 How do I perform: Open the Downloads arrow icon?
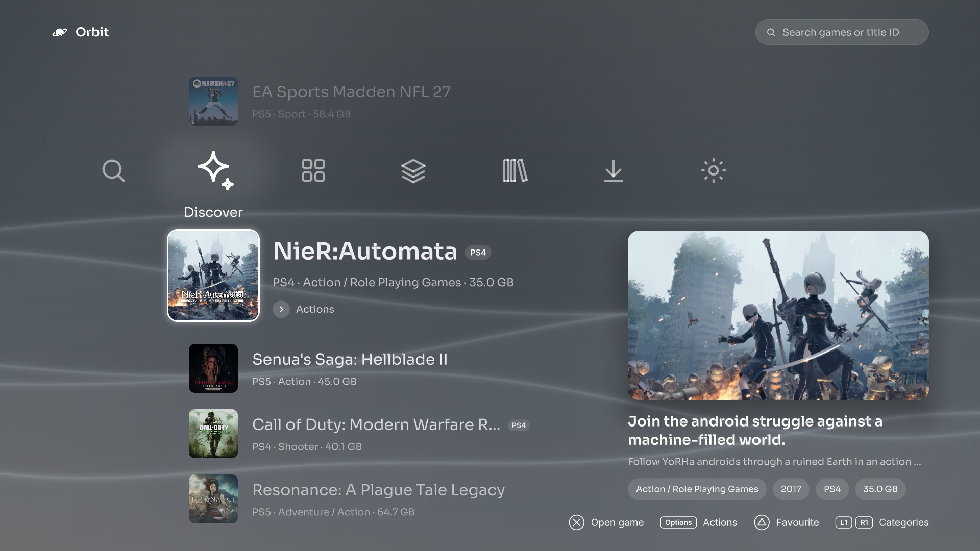click(614, 171)
